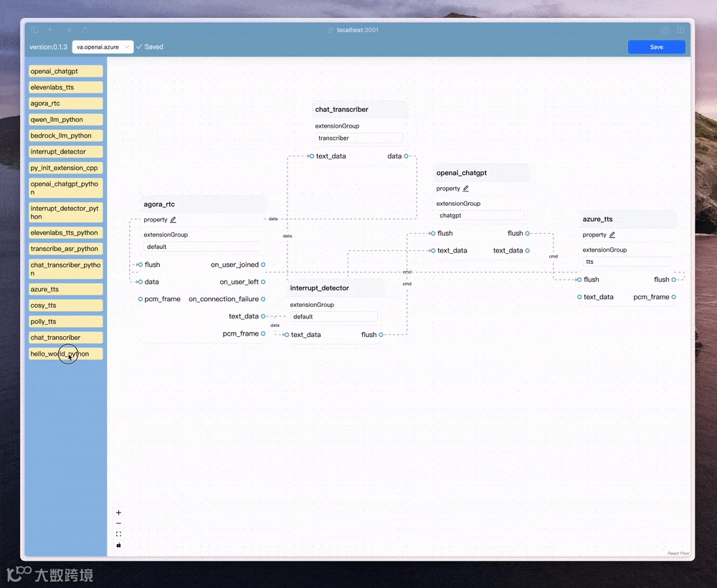Click the azure_tts node header on the canvas

tap(628, 219)
